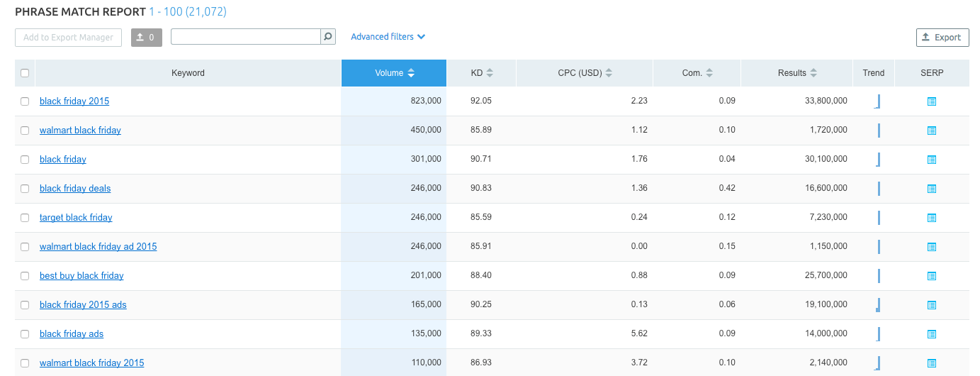Open SERP icon for black friday deals
This screenshot has width=980, height=376.
pyautogui.click(x=932, y=189)
